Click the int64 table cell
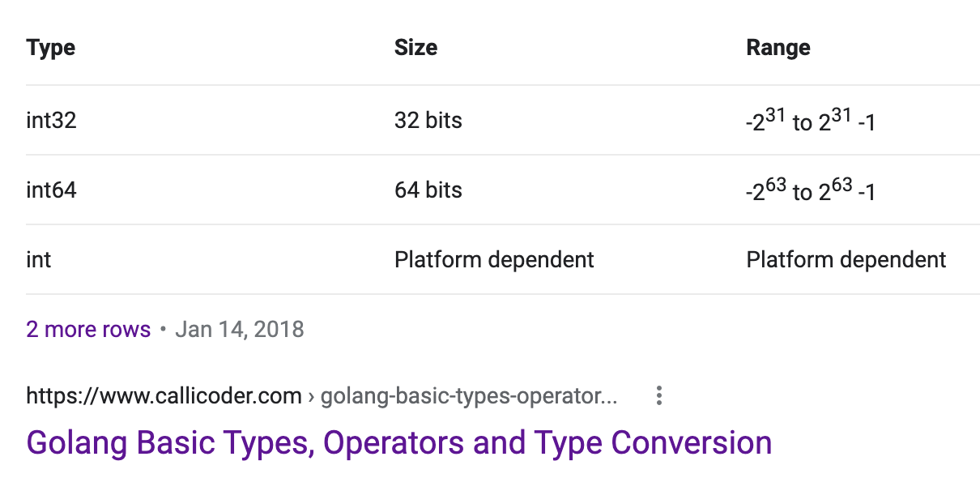The image size is (980, 478). point(51,190)
